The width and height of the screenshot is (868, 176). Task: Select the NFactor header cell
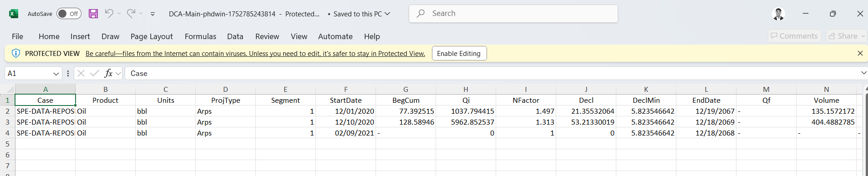click(x=526, y=100)
